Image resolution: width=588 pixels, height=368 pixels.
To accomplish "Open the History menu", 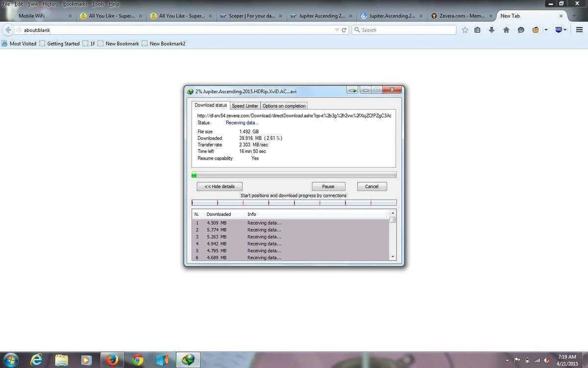I will coord(50,4).
